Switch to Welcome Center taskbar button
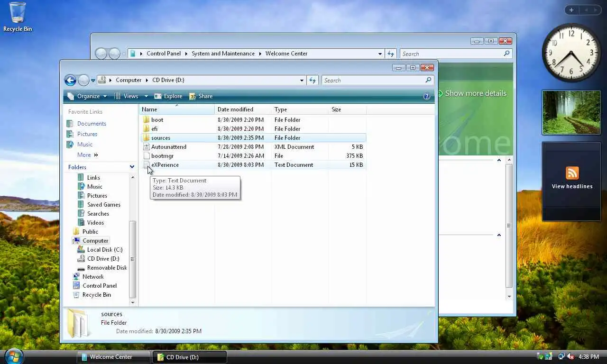607x364 pixels. [x=114, y=357]
